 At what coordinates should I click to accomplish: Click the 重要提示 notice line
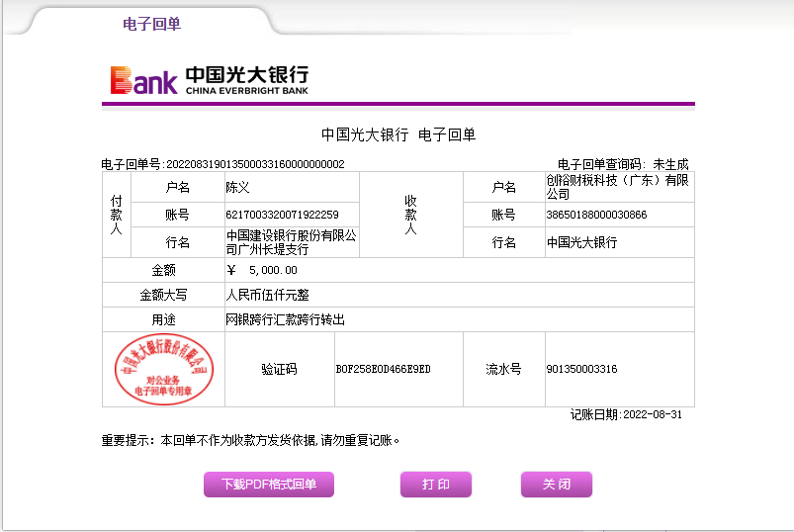[x=250, y=440]
